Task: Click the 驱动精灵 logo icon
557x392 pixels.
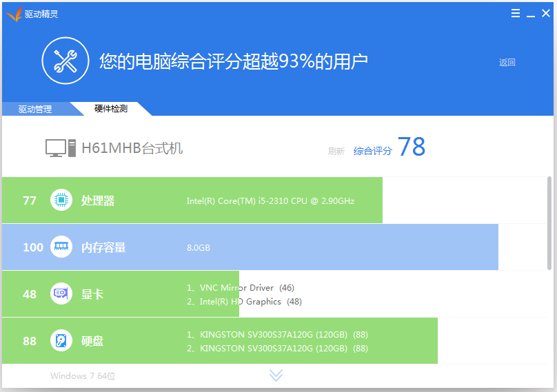Action: (x=14, y=14)
